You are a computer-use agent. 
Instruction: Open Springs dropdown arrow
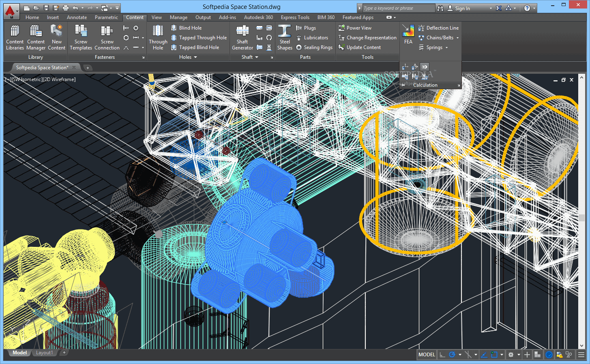pyautogui.click(x=447, y=47)
